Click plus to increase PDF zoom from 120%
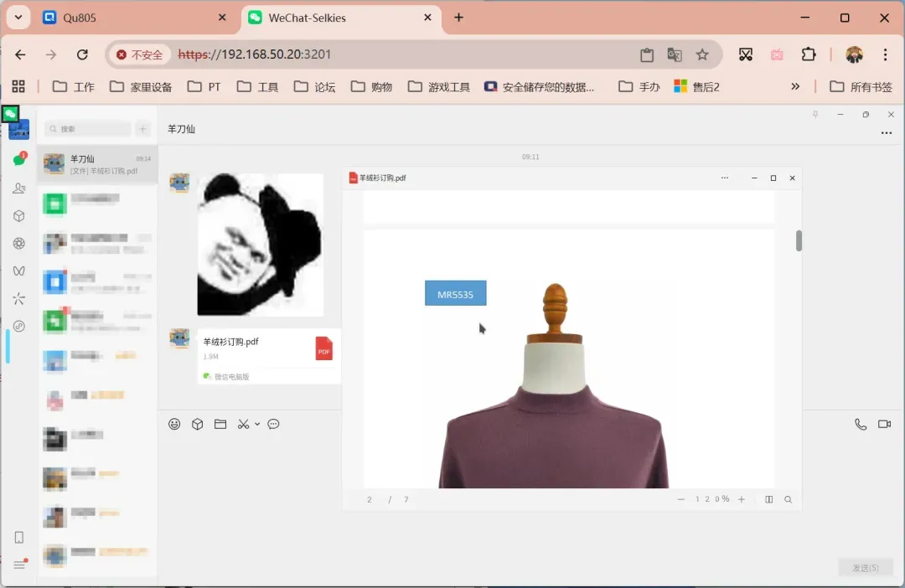 741,498
